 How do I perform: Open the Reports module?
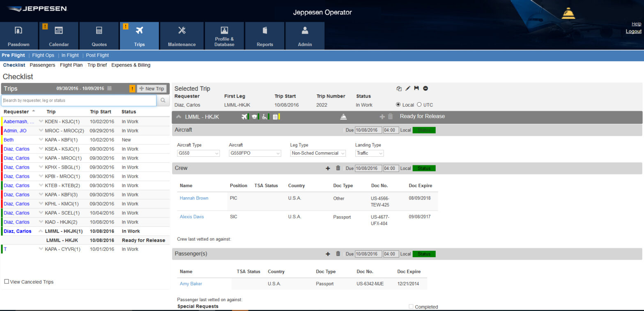(265, 36)
